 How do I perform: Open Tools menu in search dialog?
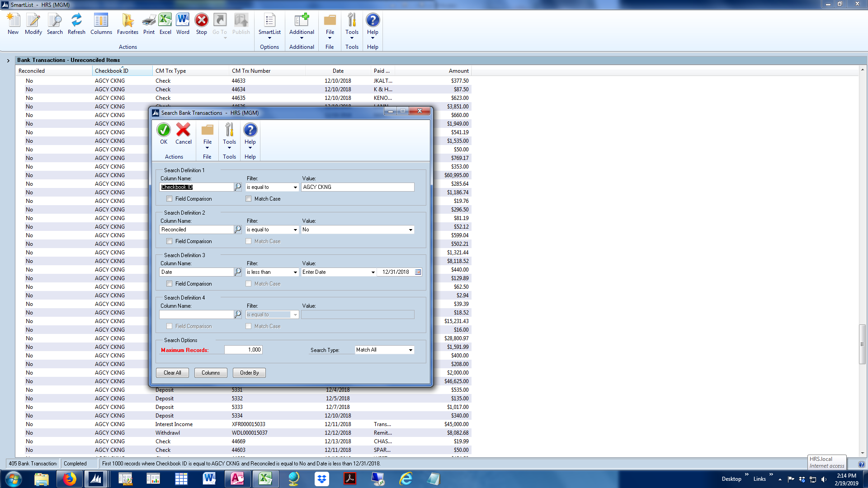click(x=229, y=135)
